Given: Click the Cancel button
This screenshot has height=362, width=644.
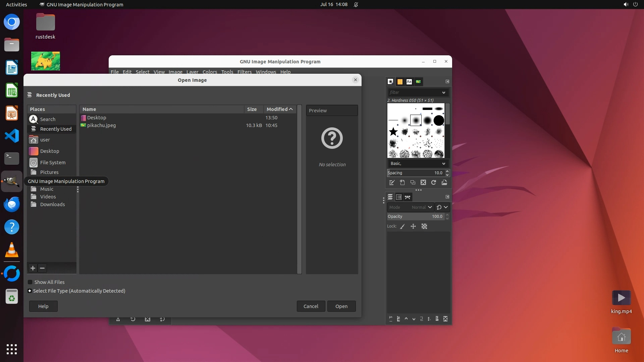Looking at the screenshot, I should pos(311,306).
